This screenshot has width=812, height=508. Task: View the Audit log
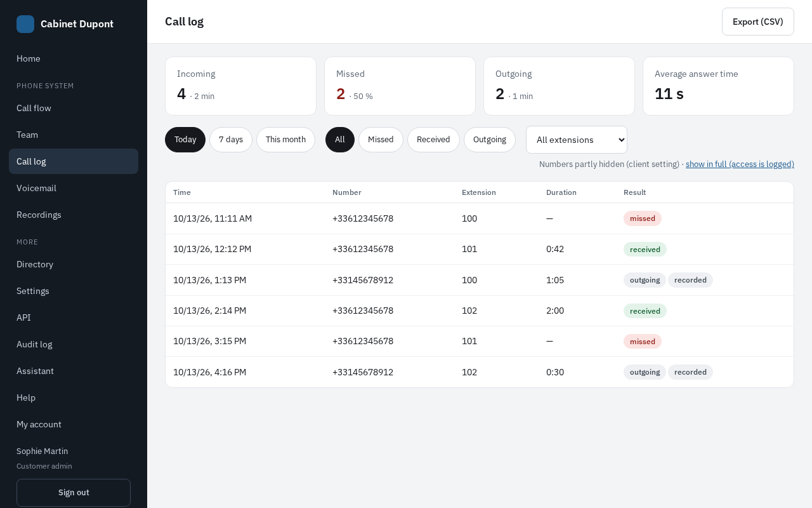[x=74, y=344]
